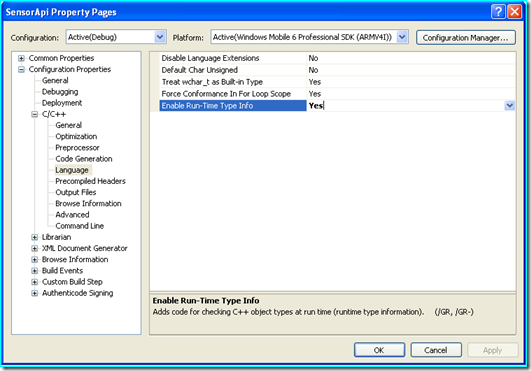The height and width of the screenshot is (371, 531).
Task: Select General under Configuration Properties
Action: [x=55, y=81]
